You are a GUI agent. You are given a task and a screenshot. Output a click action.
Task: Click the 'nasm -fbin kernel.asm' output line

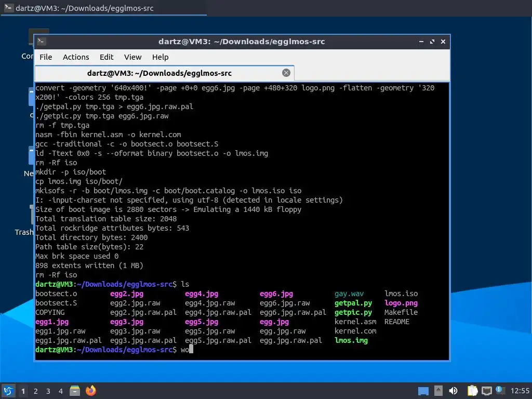pos(108,135)
